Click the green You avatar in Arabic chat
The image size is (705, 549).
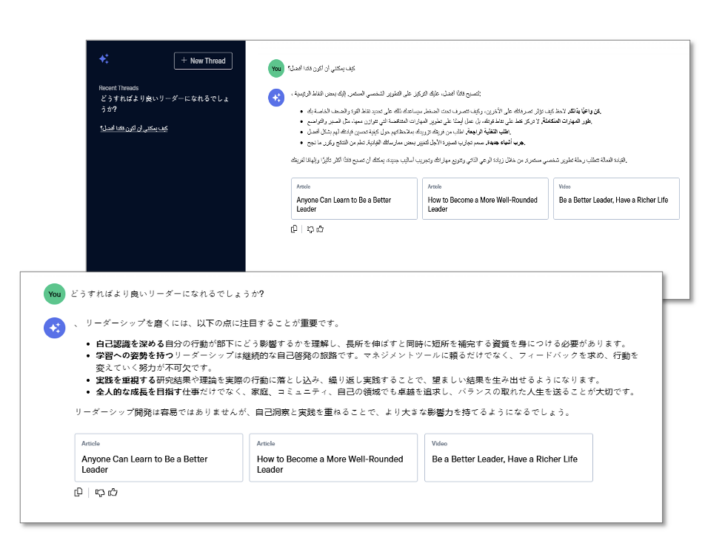275,68
